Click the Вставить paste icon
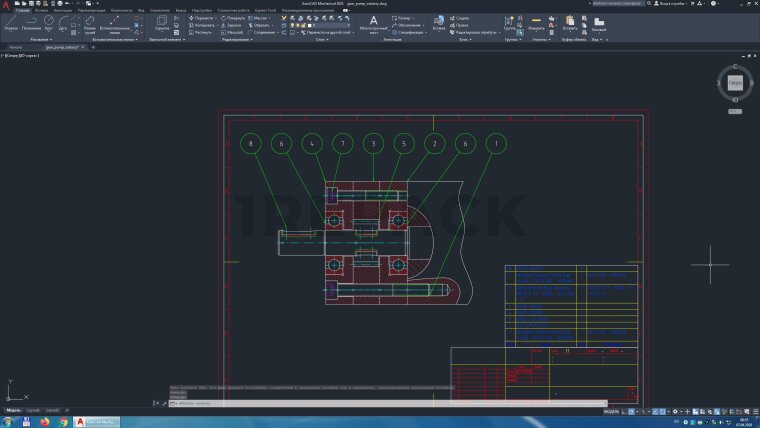Screen dimensions: 760x428 (x=570, y=22)
